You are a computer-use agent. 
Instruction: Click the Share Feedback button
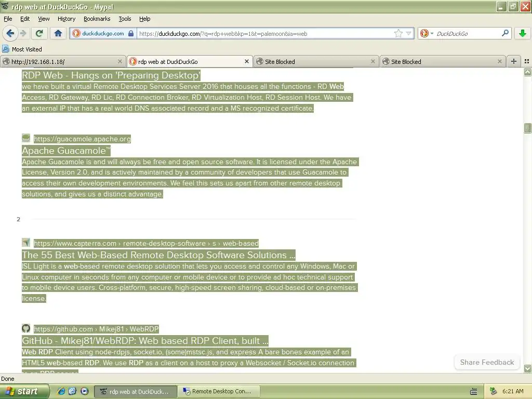pos(487,362)
